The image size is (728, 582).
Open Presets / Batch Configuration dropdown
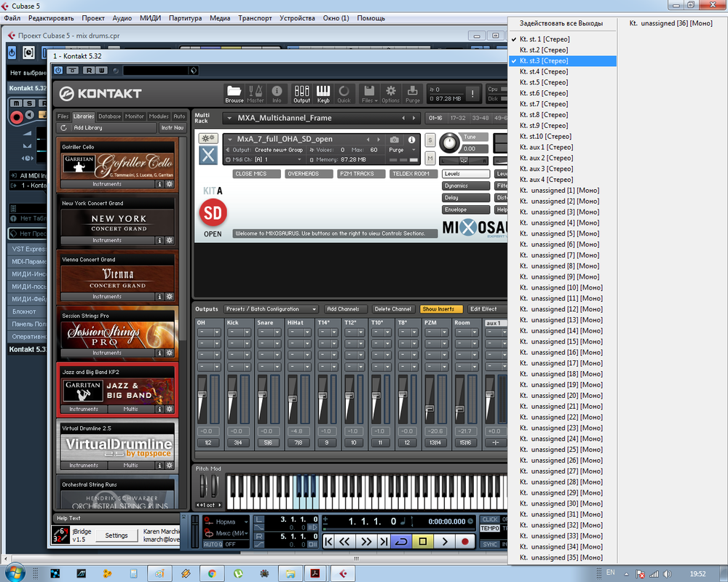(x=271, y=309)
